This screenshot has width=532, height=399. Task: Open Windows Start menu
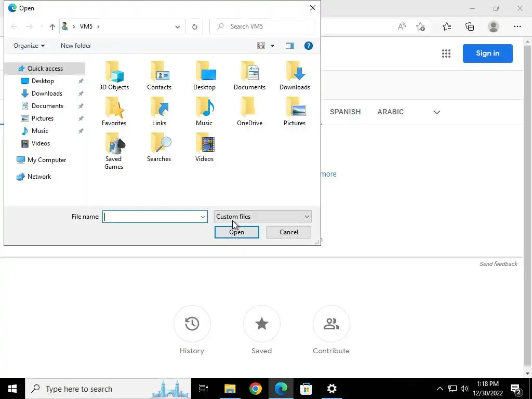pos(12,389)
